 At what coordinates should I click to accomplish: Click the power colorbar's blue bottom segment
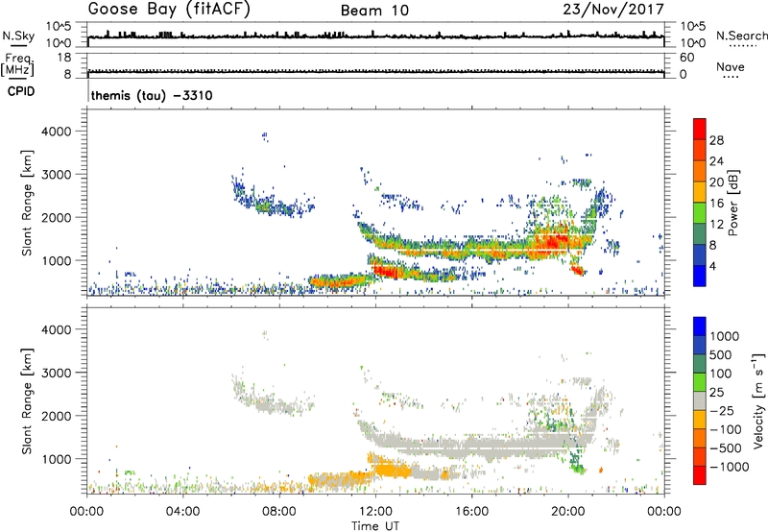click(700, 276)
